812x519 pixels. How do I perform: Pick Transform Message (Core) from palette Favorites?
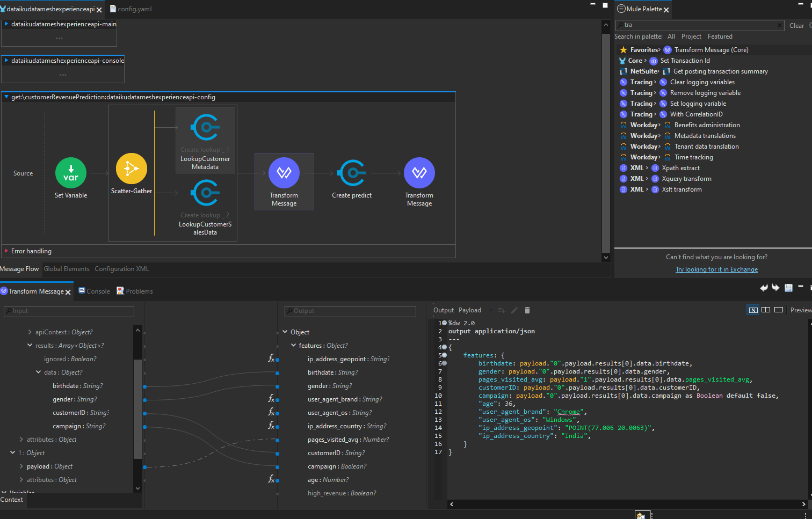711,50
